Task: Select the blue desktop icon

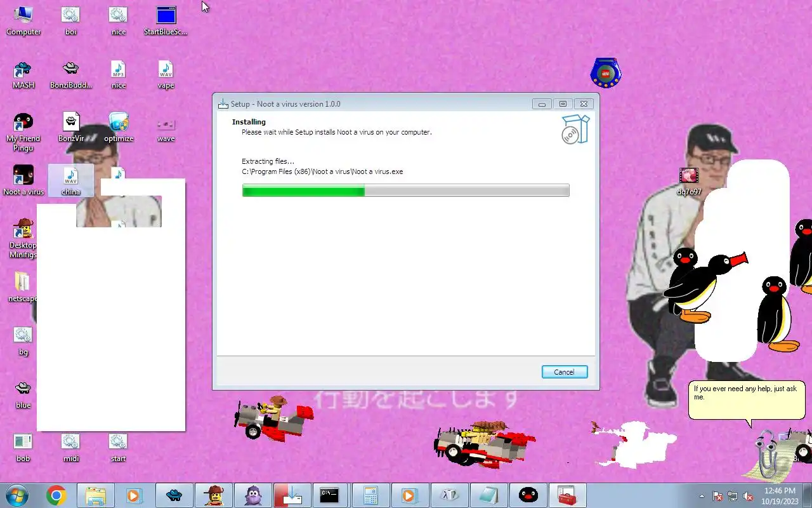Action: [23, 394]
